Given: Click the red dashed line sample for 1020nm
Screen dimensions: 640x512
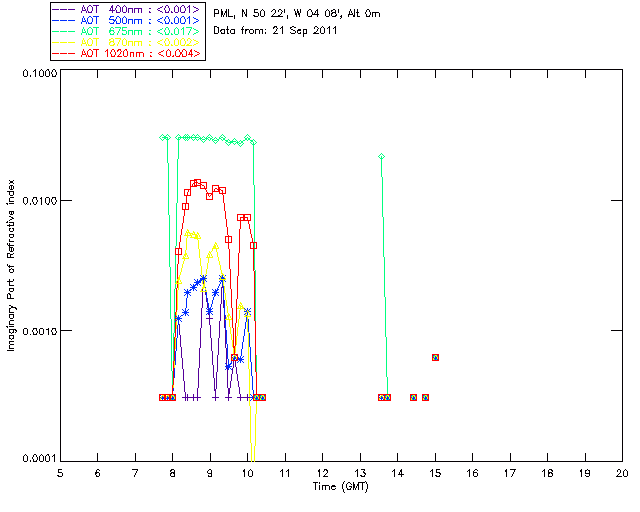Looking at the screenshot, I should [x=64, y=53].
